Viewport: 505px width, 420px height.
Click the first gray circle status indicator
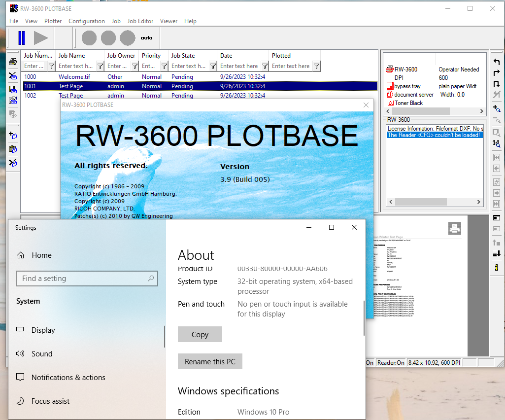[89, 38]
